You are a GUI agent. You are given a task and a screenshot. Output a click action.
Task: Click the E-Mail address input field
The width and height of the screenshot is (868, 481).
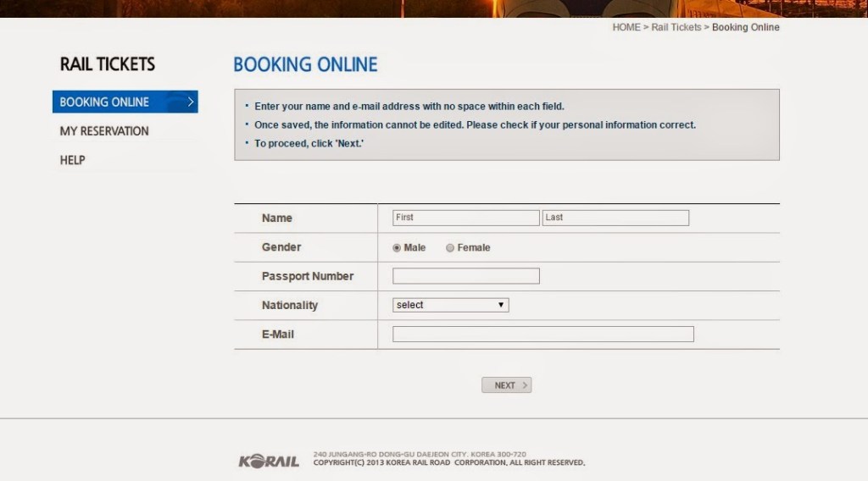(542, 334)
